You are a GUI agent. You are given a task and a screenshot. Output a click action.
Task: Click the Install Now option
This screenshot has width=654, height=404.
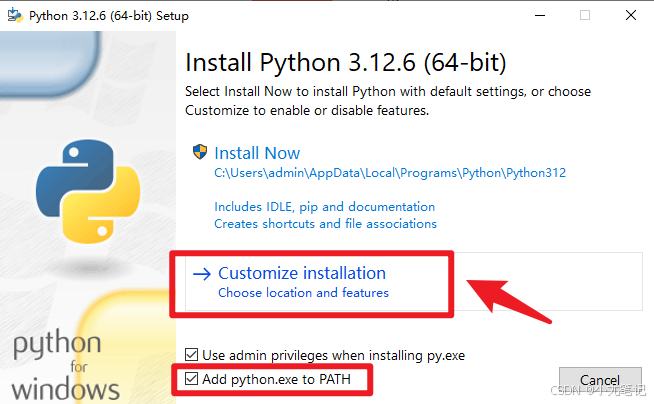(257, 153)
